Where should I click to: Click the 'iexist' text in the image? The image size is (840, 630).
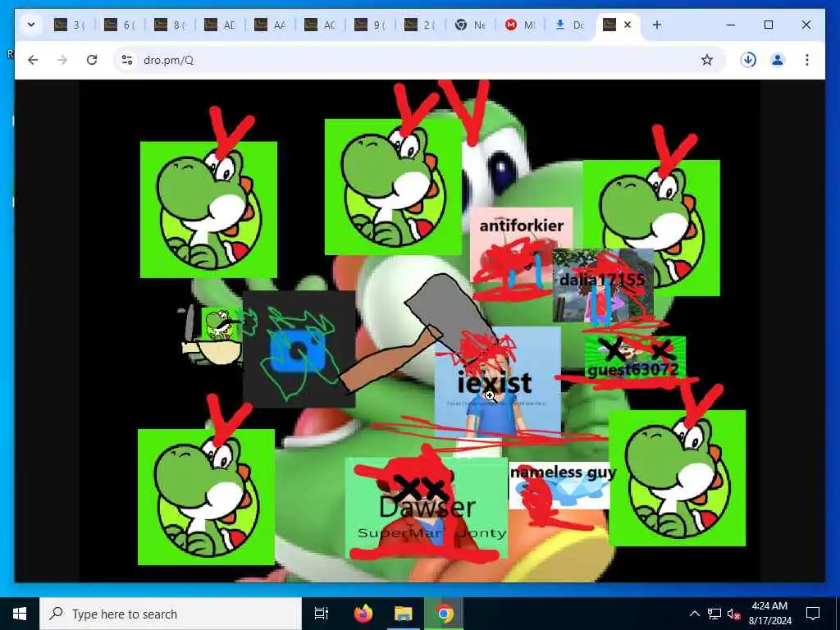(x=495, y=382)
